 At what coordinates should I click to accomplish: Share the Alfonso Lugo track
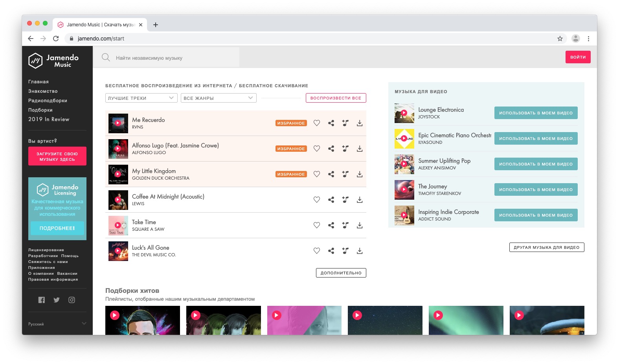coord(331,149)
